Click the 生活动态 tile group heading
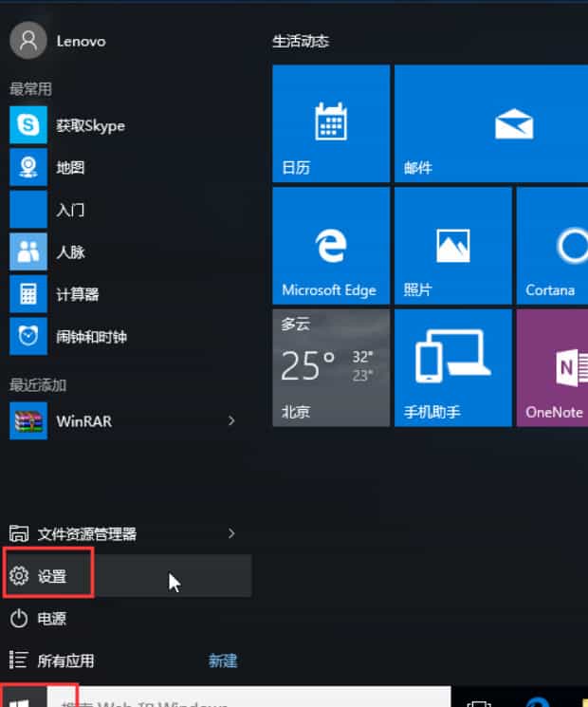 (301, 42)
